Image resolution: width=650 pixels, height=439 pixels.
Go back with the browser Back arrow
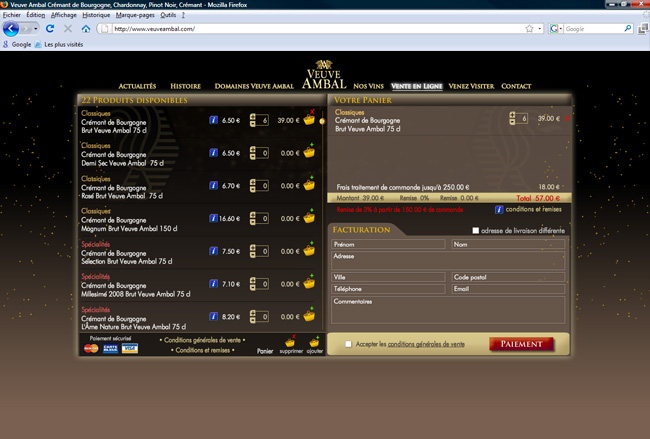tap(11, 29)
